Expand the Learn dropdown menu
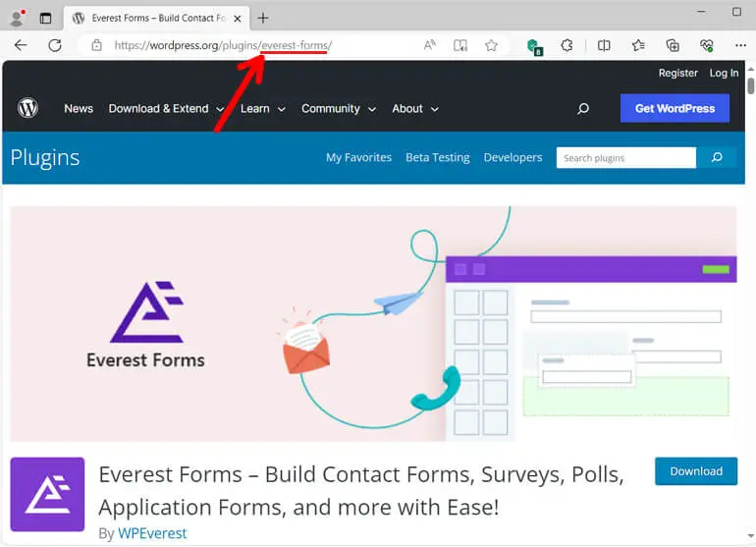 (x=263, y=109)
